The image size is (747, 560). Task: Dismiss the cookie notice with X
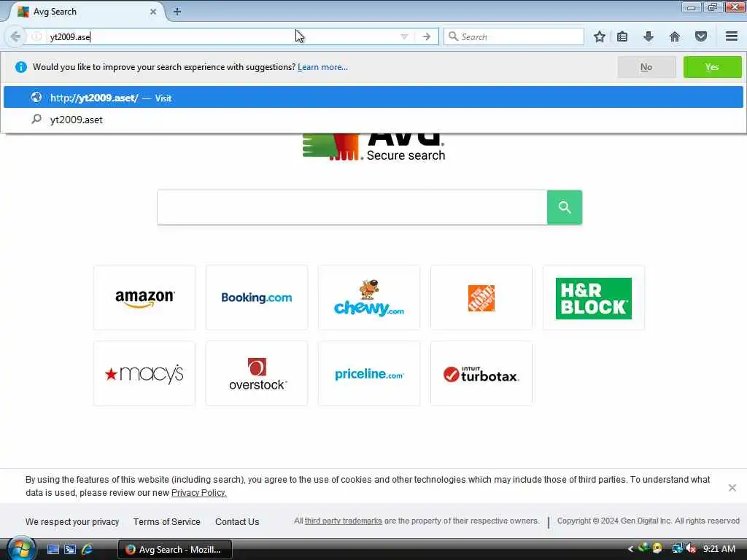coord(732,488)
